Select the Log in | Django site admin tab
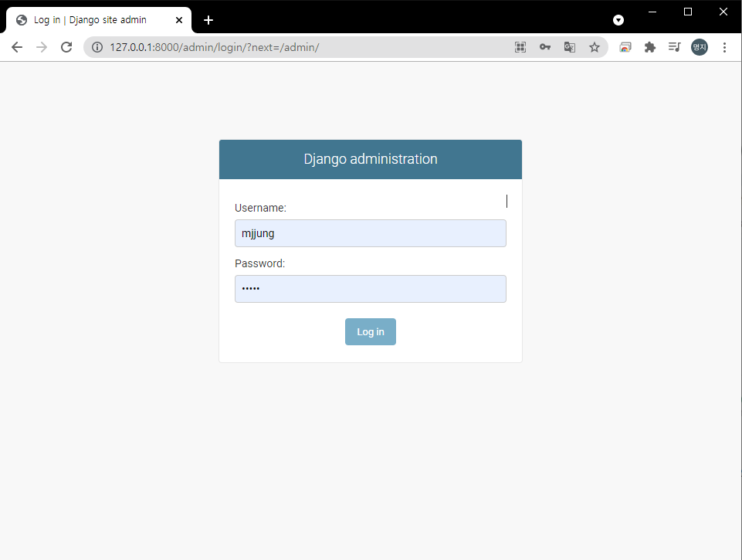This screenshot has width=742, height=560. pyautogui.click(x=98, y=20)
